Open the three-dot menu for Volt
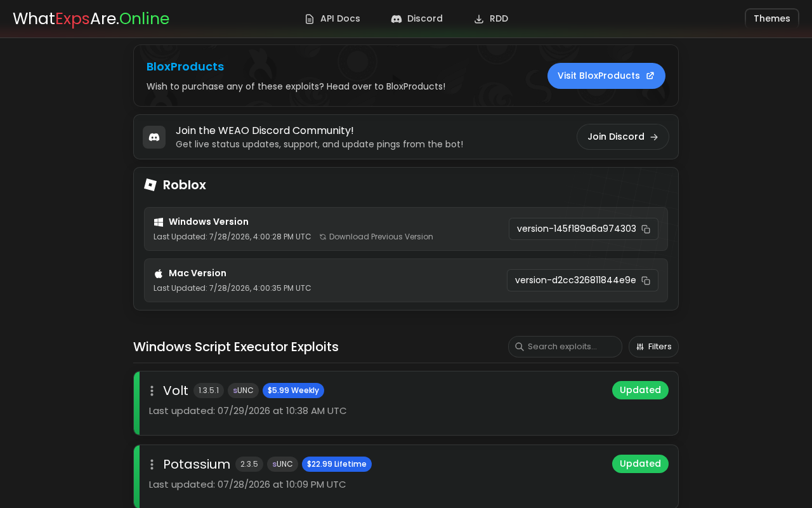812x508 pixels. click(152, 391)
